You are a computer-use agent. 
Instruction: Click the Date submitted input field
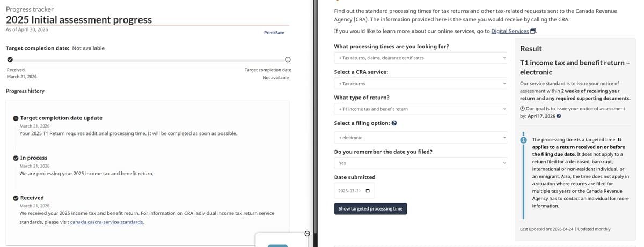pyautogui.click(x=354, y=191)
